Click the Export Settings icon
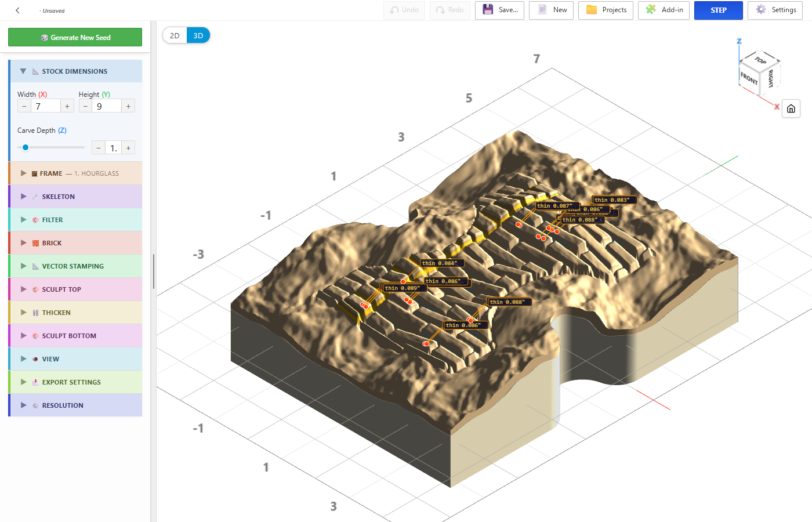 click(x=35, y=382)
